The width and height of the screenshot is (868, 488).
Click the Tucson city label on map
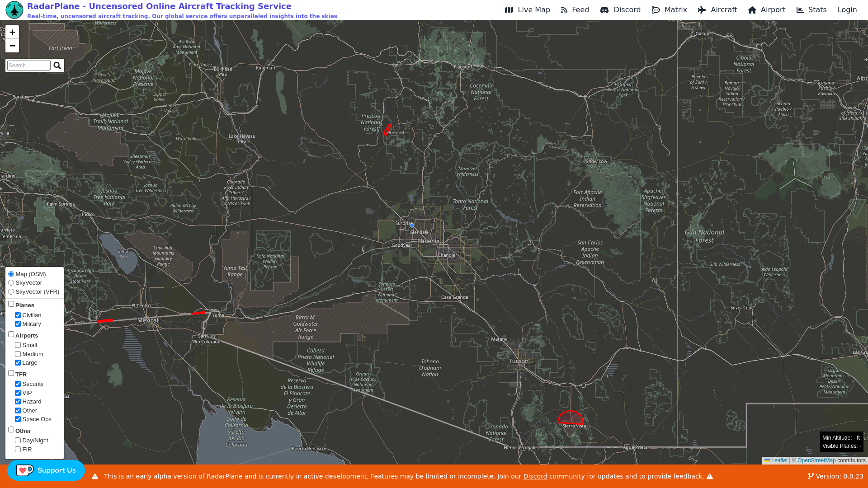519,361
